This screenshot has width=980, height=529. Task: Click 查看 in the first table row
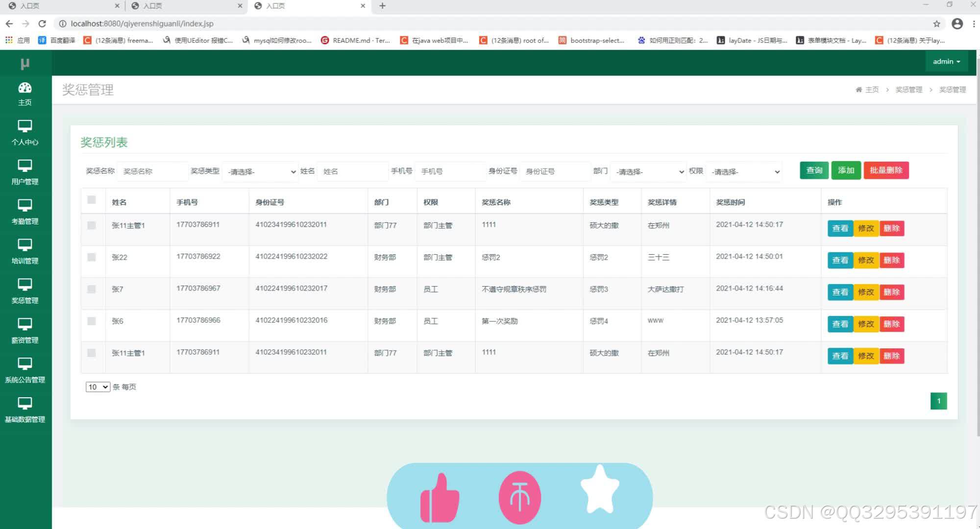coord(840,228)
